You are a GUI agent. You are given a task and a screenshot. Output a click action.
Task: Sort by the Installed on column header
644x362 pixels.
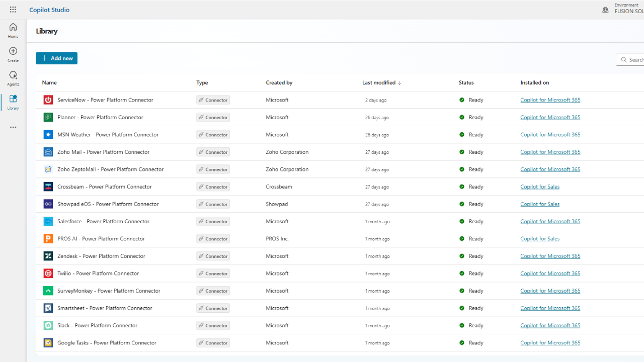point(535,82)
